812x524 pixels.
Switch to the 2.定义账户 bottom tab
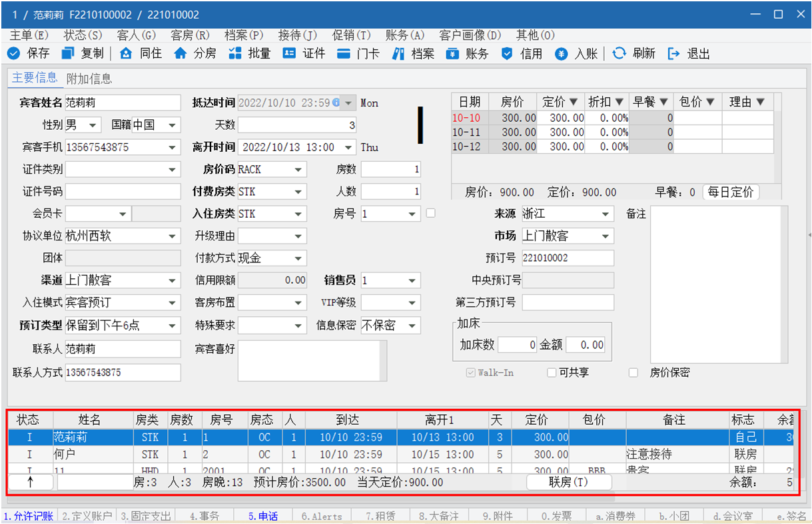point(87,516)
